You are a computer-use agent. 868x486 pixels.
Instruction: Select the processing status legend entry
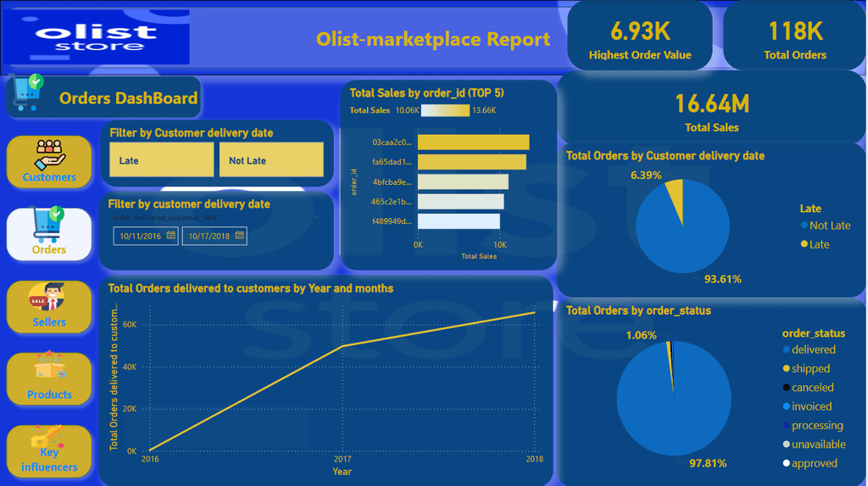pyautogui.click(x=813, y=425)
